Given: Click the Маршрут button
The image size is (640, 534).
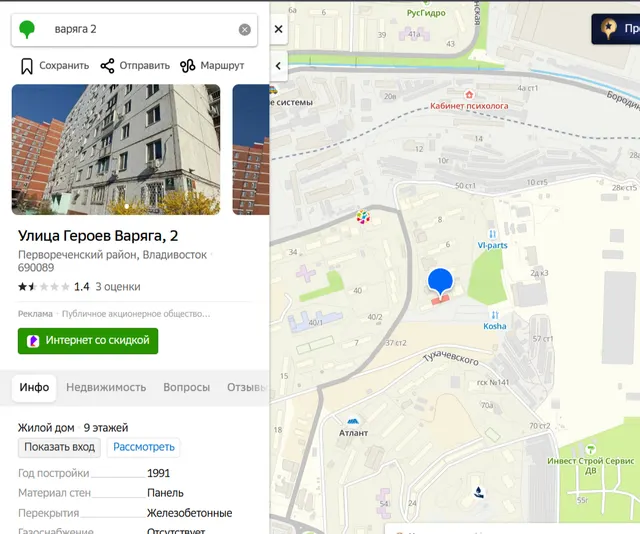Looking at the screenshot, I should point(212,66).
